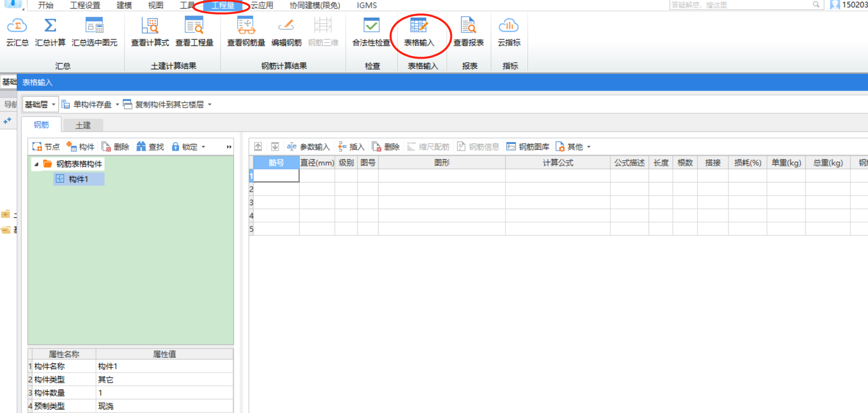Click 缩尺配筋 button
868x413 pixels.
point(428,147)
